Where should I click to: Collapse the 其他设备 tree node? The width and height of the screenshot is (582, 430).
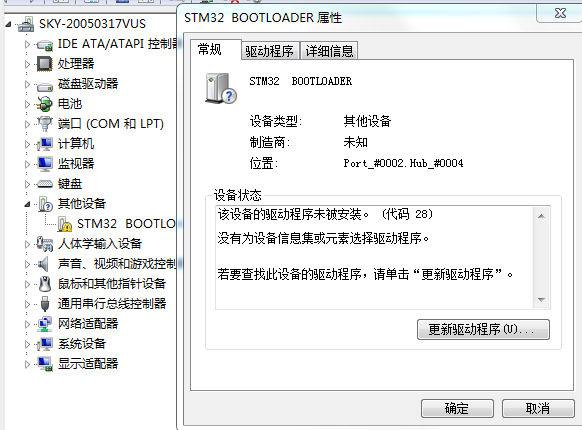coord(27,204)
